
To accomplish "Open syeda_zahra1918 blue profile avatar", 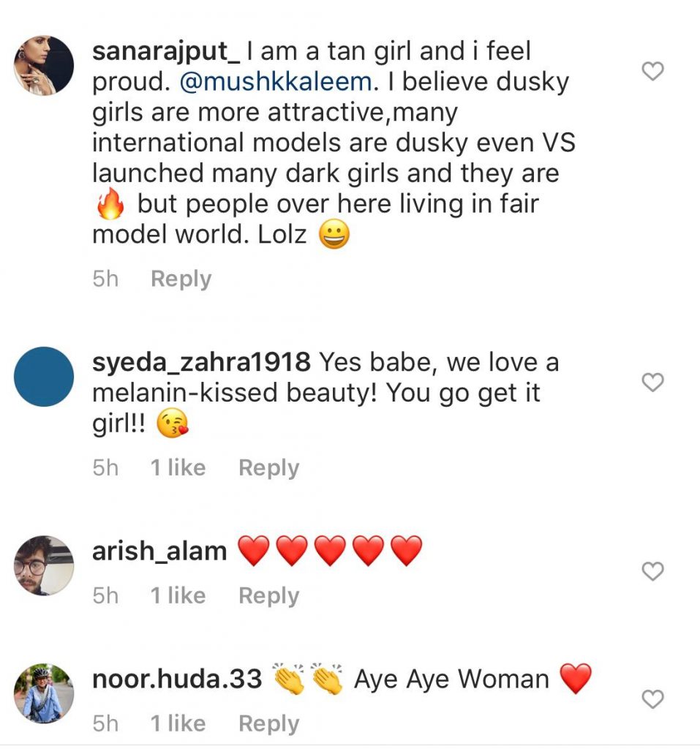I will [x=44, y=377].
